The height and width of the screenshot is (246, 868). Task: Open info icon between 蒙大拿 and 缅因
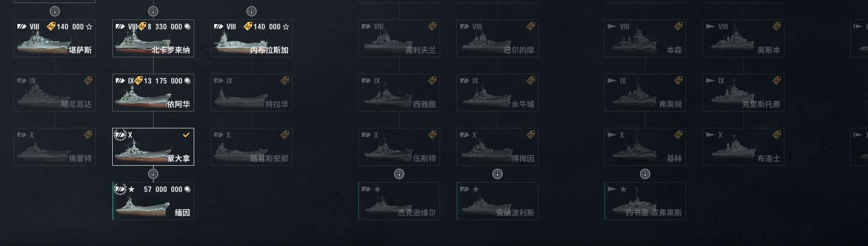click(153, 174)
